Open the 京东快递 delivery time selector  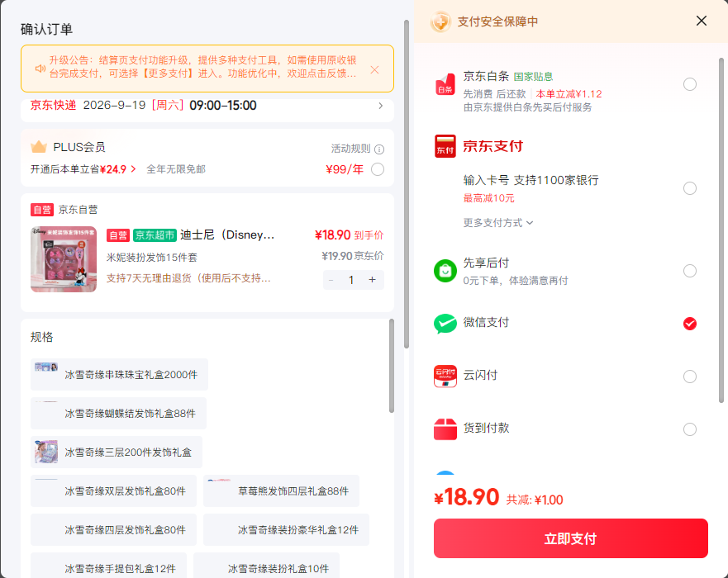[x=207, y=106]
